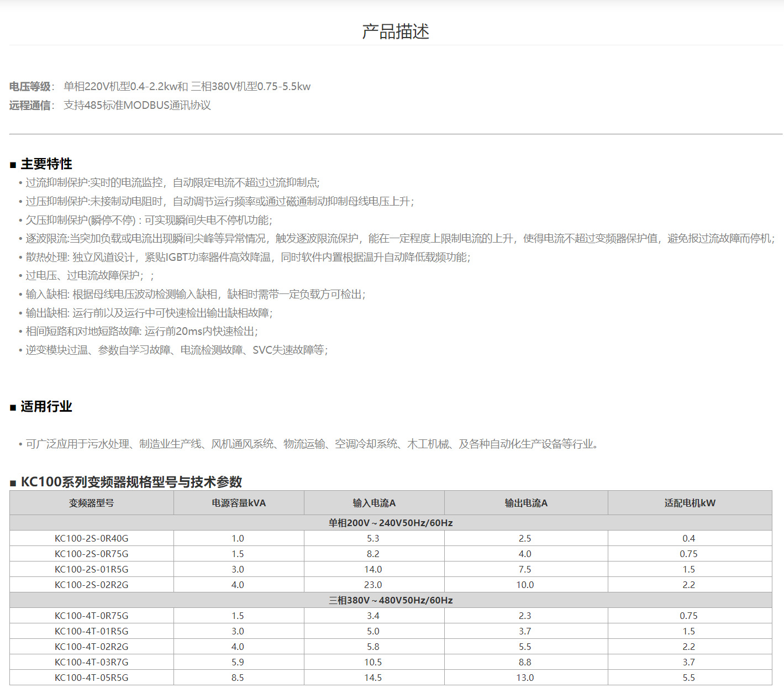
Task: Click the 支持485标准MODBUS通讯协议 text
Action: point(137,106)
